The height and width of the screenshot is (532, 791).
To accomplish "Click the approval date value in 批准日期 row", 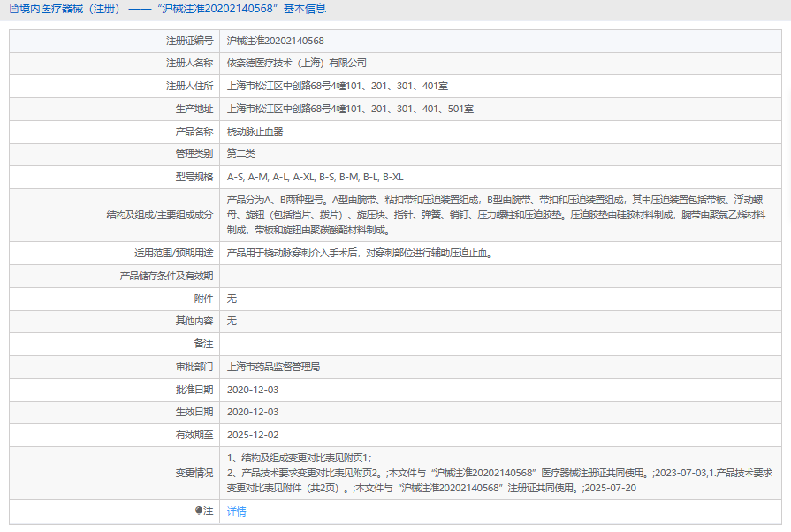I will pyautogui.click(x=253, y=389).
